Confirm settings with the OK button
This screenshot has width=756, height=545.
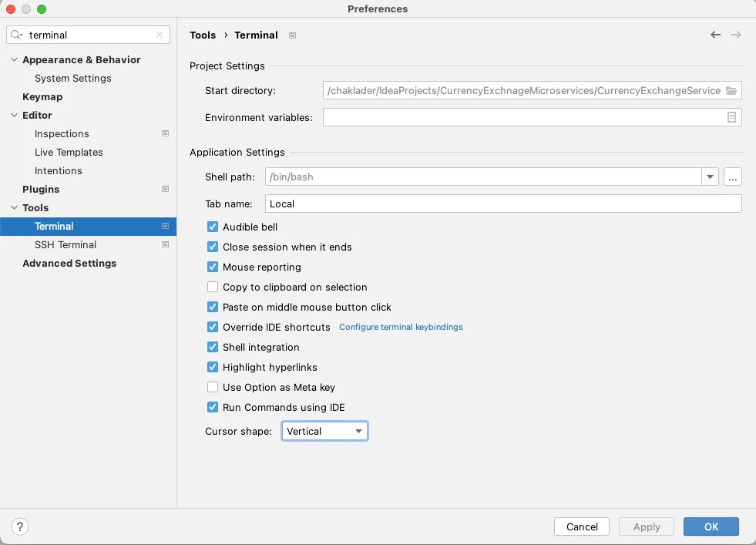(711, 527)
